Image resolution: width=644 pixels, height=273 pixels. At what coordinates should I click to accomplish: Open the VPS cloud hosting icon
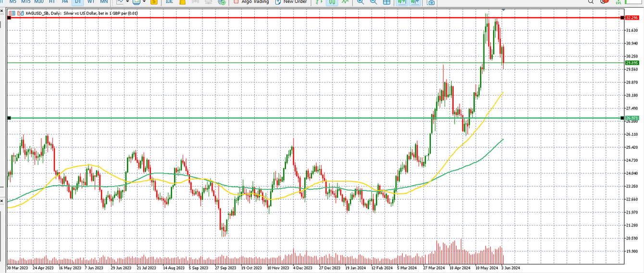(209, 1)
